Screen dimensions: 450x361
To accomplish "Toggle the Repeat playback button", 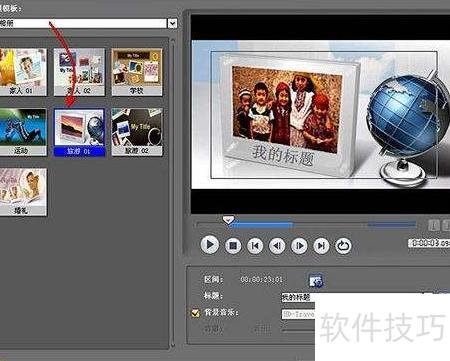I will (x=343, y=246).
